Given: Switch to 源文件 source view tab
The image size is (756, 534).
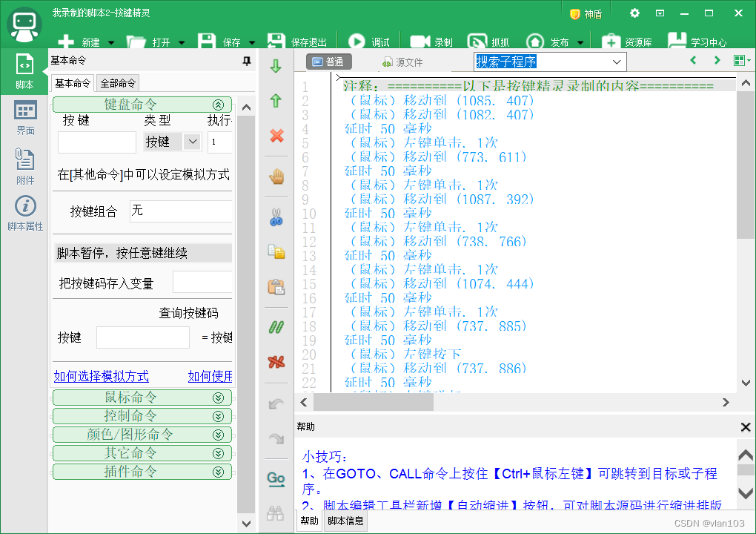Looking at the screenshot, I should click(402, 62).
